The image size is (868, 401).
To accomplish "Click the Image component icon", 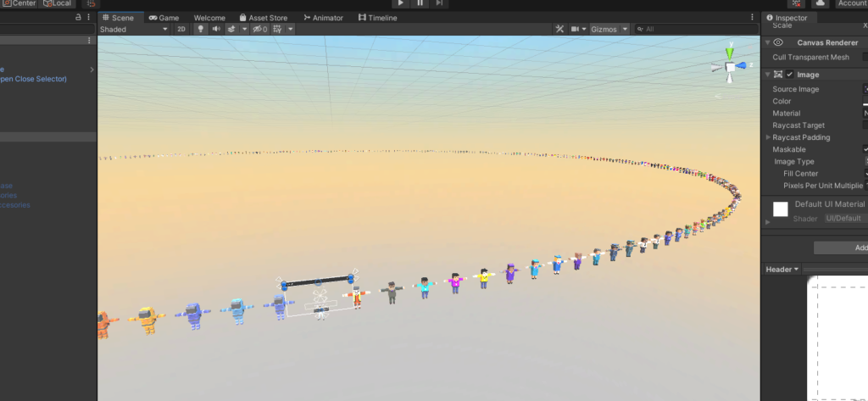I will click(x=778, y=75).
